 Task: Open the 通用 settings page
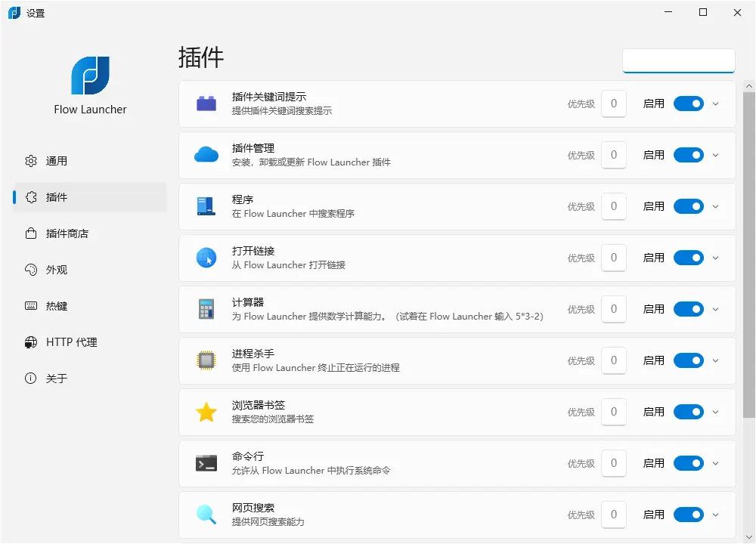click(x=90, y=161)
